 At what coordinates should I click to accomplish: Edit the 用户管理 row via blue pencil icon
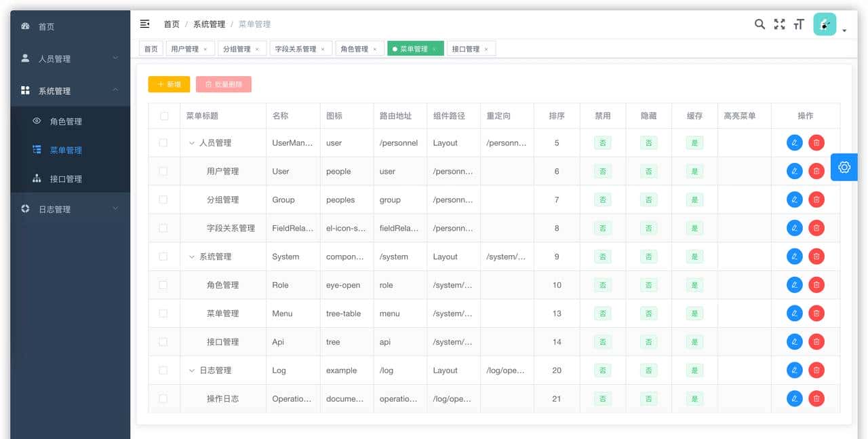(x=794, y=171)
